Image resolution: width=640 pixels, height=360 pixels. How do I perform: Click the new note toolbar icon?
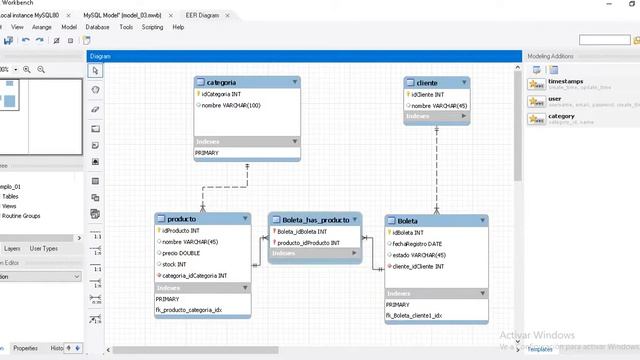(x=86, y=40)
